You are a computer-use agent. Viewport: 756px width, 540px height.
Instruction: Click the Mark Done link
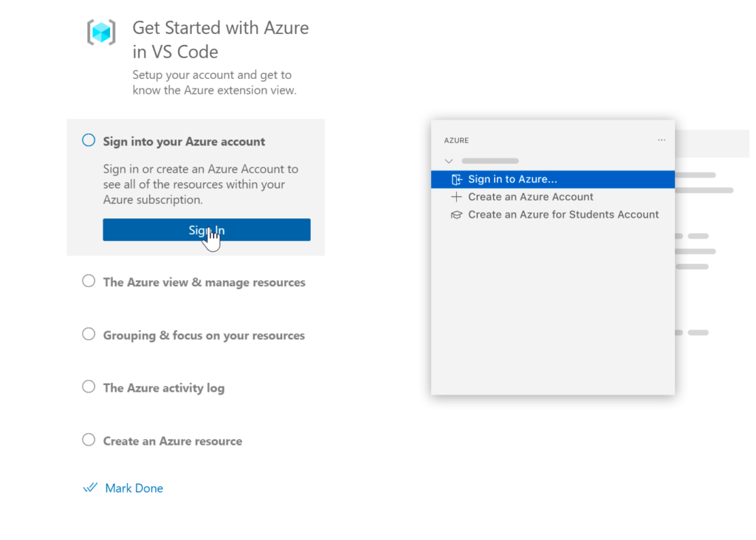[134, 488]
